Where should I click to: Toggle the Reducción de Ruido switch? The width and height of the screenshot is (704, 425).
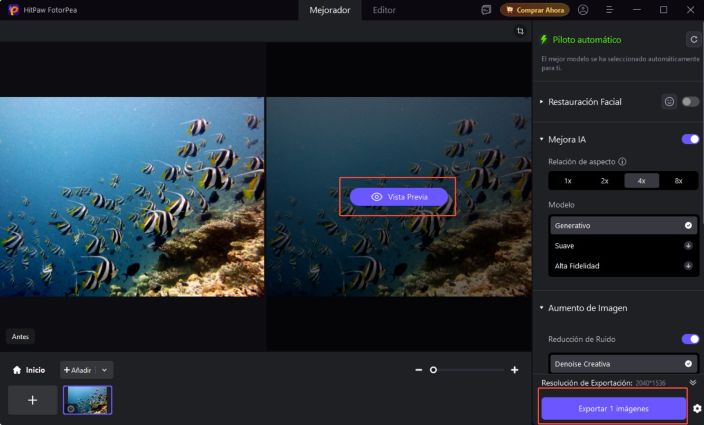pyautogui.click(x=690, y=339)
